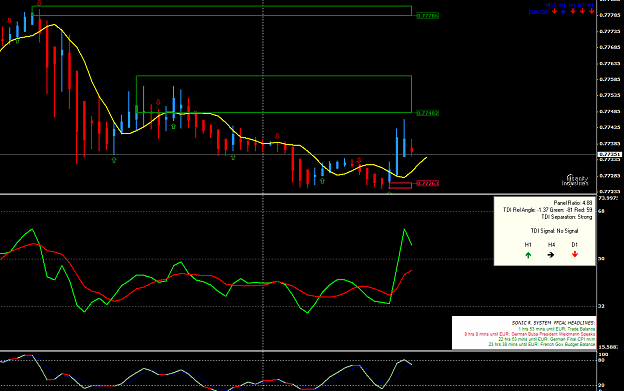Click the EUR Trade Balance headline
625x391 pixels.
(x=557, y=329)
